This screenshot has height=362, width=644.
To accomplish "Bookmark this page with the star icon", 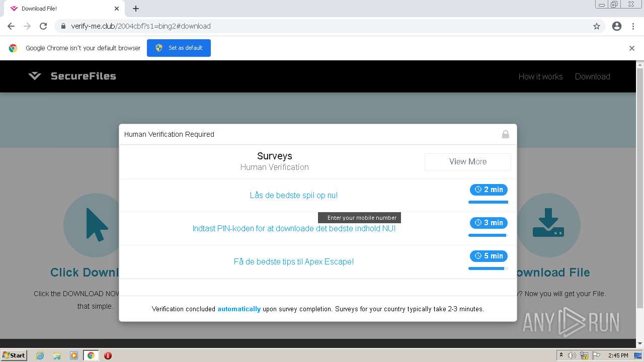I will [597, 26].
